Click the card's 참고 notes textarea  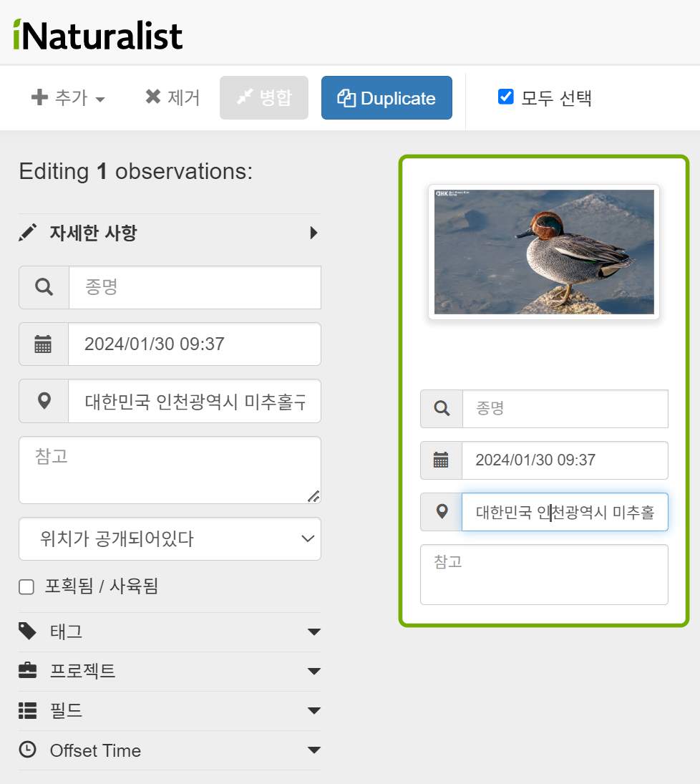click(x=544, y=574)
